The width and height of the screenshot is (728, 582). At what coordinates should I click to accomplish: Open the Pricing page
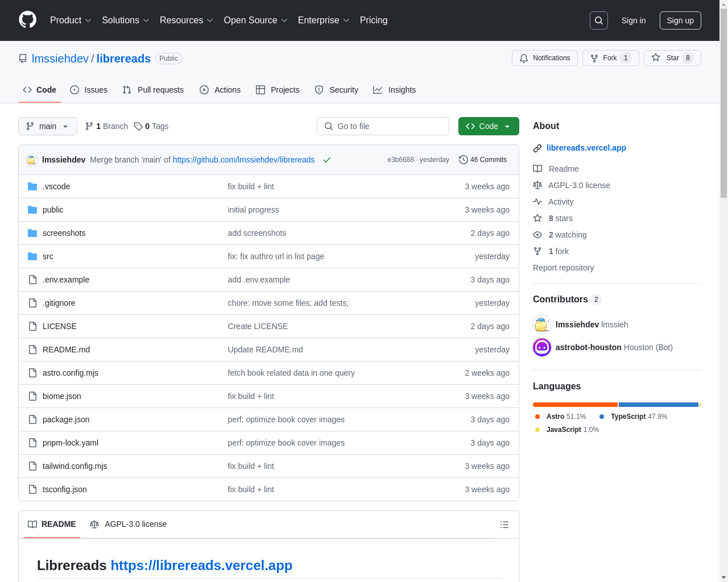(374, 20)
